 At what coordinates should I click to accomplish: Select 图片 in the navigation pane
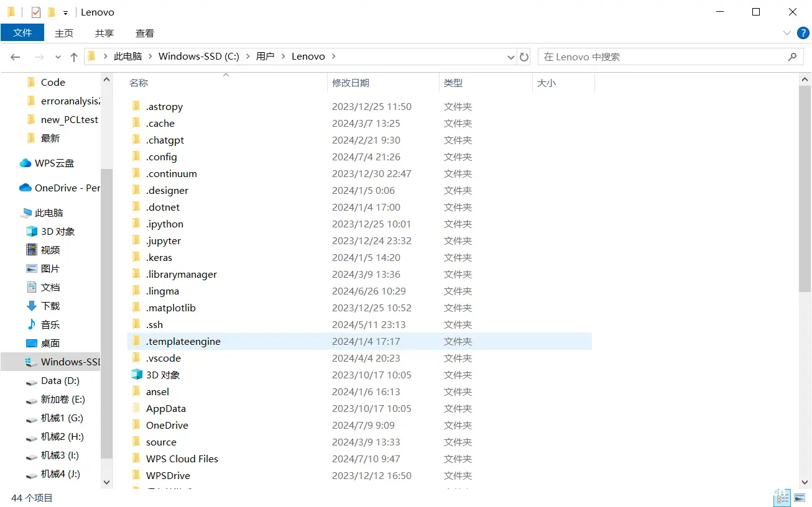point(50,268)
